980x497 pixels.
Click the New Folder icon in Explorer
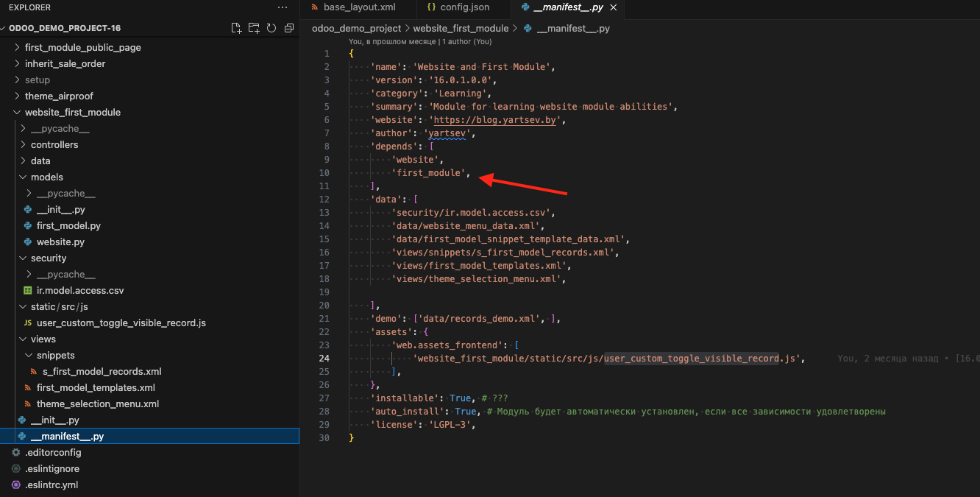254,28
